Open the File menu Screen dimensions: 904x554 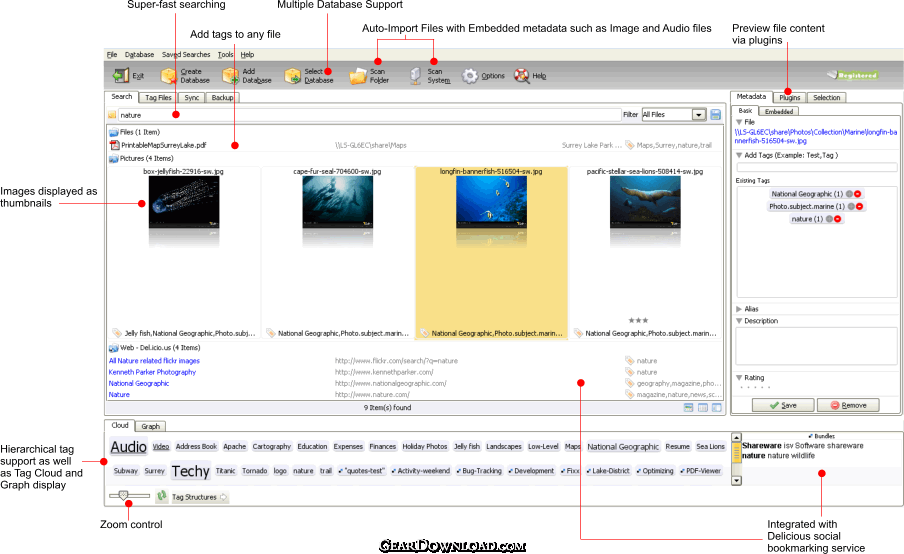point(112,55)
